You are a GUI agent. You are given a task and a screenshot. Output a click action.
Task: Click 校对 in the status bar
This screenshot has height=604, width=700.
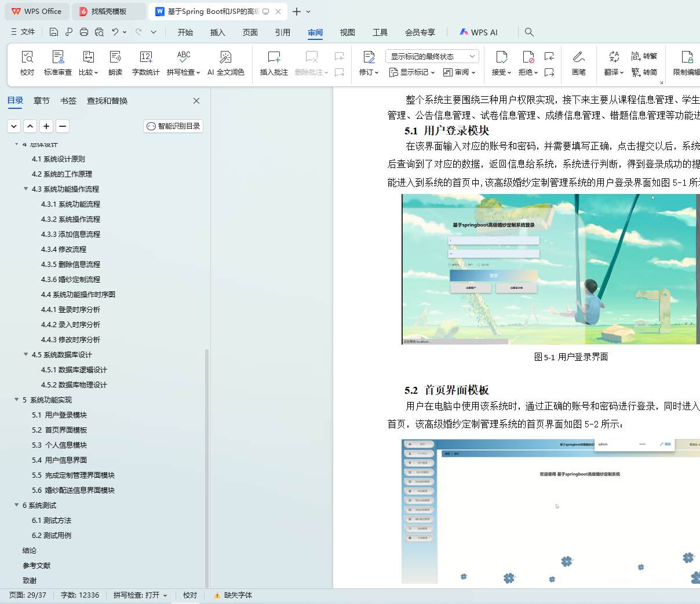tap(190, 595)
